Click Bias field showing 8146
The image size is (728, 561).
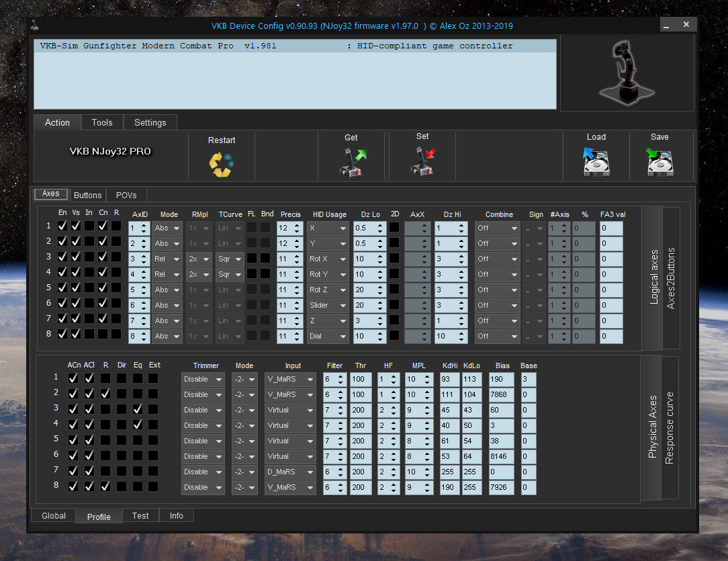(x=502, y=456)
